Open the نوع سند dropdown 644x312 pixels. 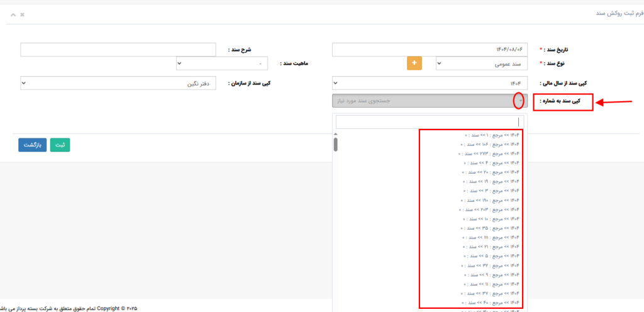(482, 64)
